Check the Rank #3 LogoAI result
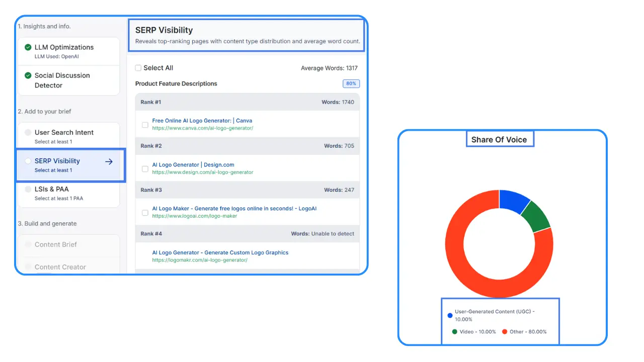 click(x=145, y=213)
